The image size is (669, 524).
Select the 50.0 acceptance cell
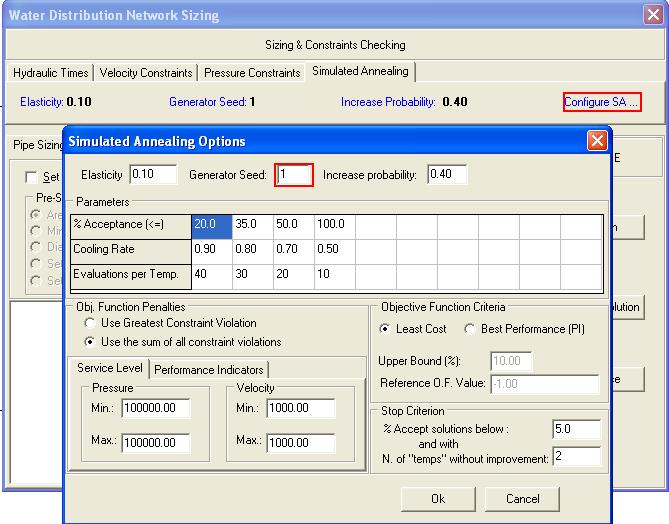tap(294, 227)
